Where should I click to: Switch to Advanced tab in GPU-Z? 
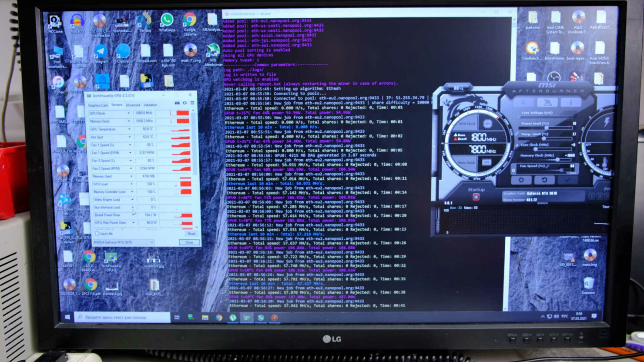(x=133, y=105)
